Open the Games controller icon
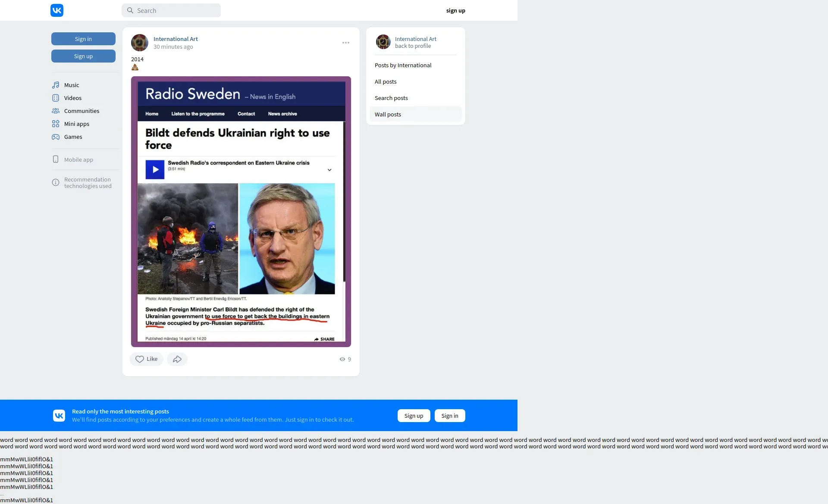This screenshot has width=828, height=504. [x=56, y=137]
